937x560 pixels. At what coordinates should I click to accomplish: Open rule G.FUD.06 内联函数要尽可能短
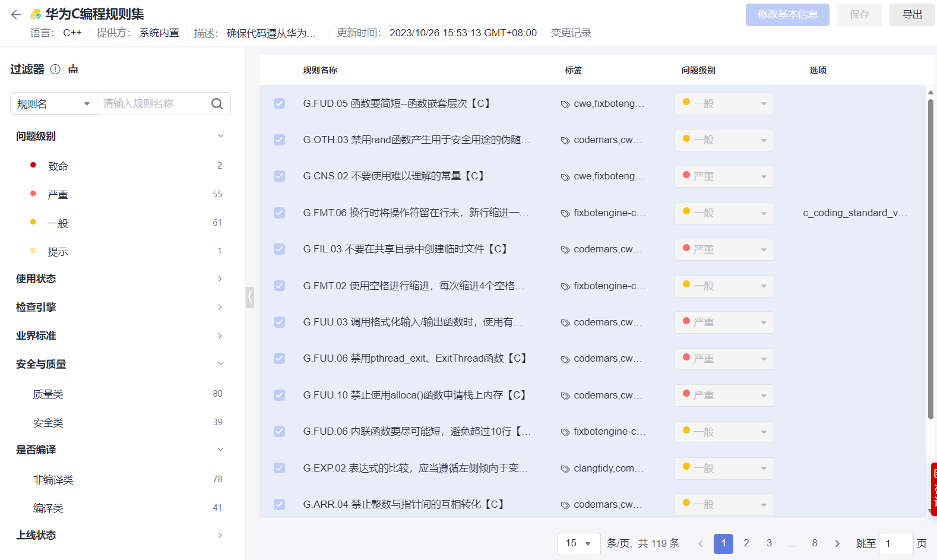(x=417, y=431)
